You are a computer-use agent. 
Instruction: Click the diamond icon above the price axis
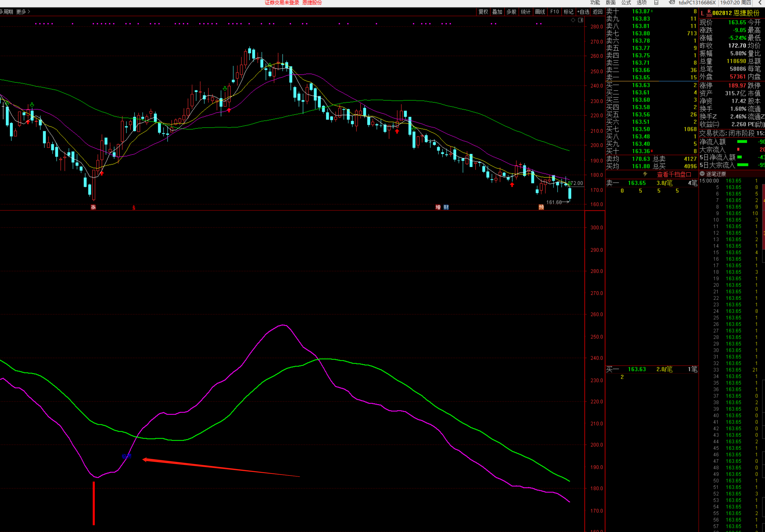coord(573,20)
